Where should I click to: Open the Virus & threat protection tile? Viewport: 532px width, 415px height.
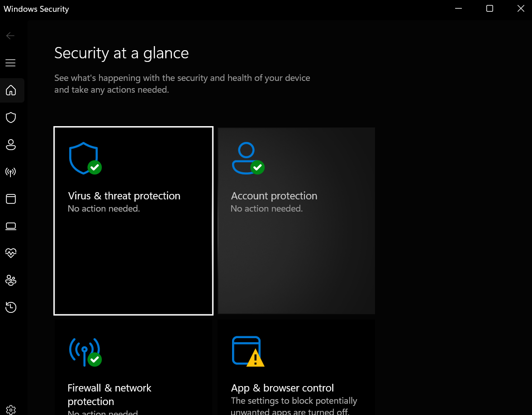[133, 221]
